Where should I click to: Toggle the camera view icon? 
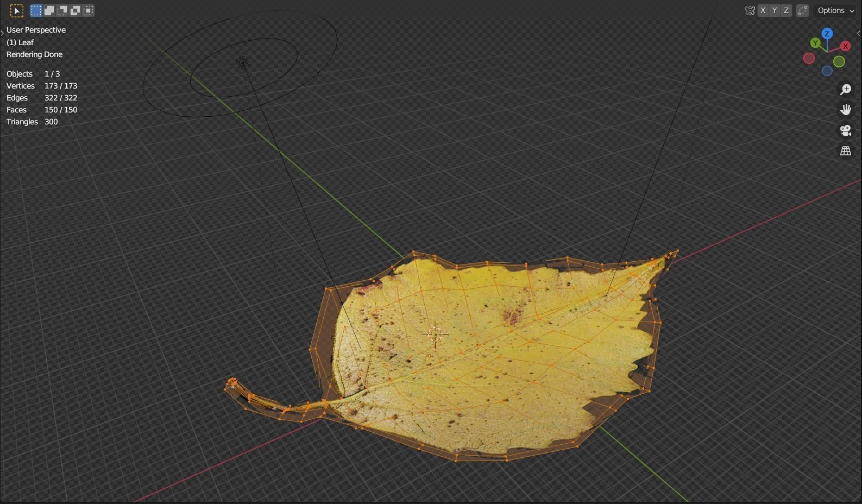tap(846, 130)
